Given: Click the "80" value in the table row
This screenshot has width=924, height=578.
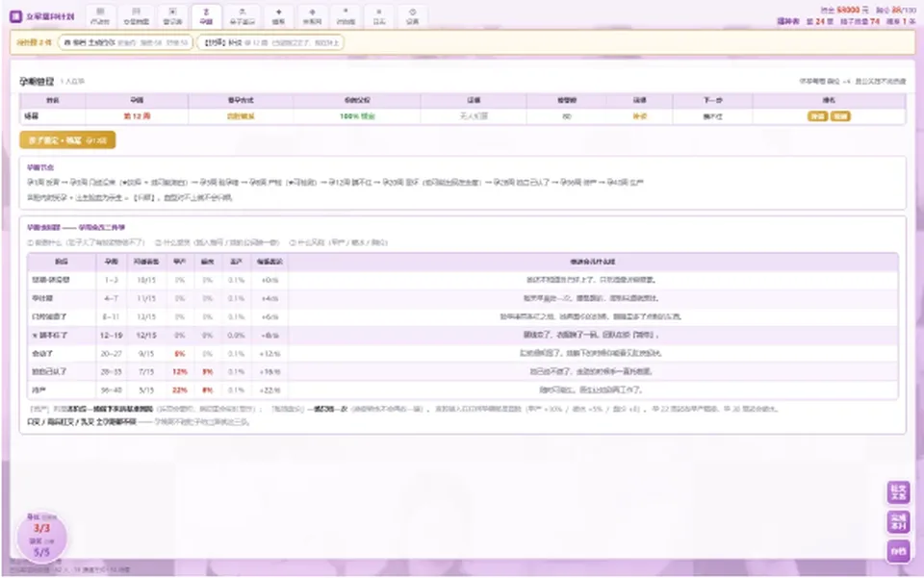Looking at the screenshot, I should click(x=567, y=116).
